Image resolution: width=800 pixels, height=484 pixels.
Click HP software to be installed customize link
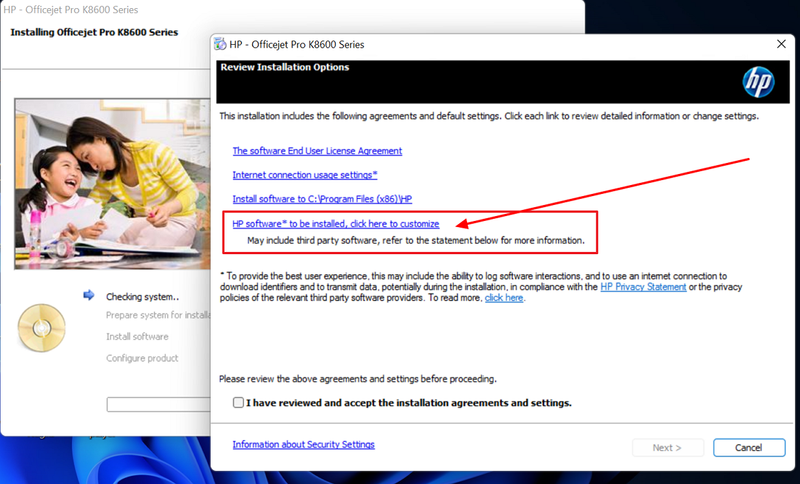(x=336, y=224)
